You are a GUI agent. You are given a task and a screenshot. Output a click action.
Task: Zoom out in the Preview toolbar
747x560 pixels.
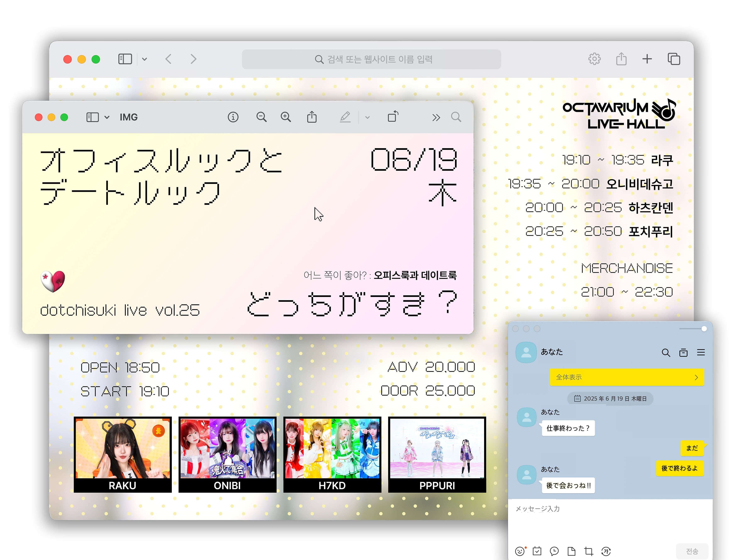coord(261,117)
